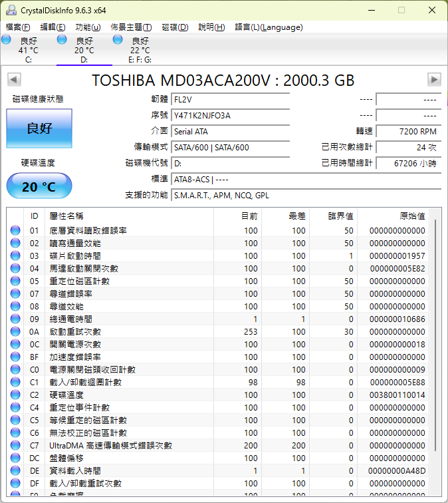Viewport: 448px width, 503px height.
Task: Click the 支援的功能 field S.M.A.R.T., APM, NCQ, GPL
Action: [306, 196]
